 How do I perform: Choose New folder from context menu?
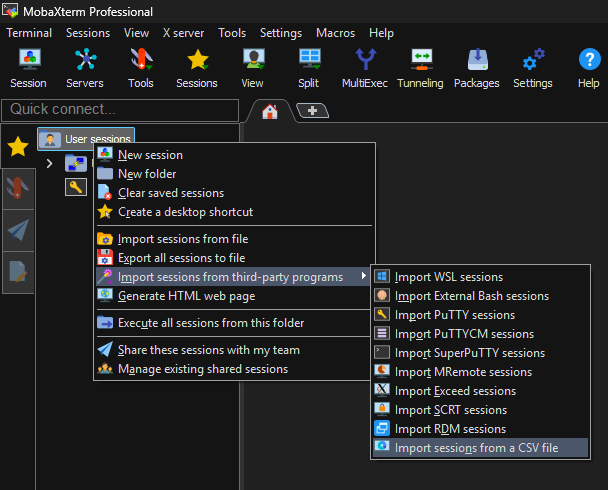pyautogui.click(x=234, y=174)
